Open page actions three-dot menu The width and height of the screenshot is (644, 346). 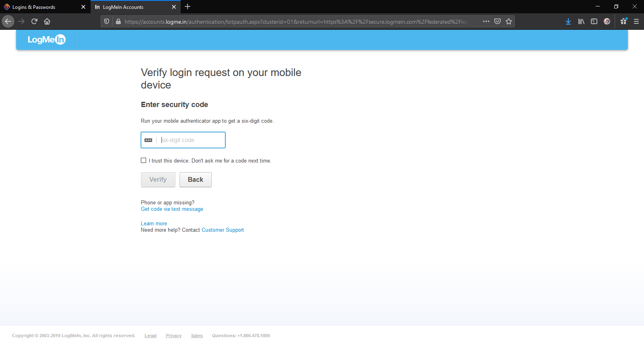point(486,21)
